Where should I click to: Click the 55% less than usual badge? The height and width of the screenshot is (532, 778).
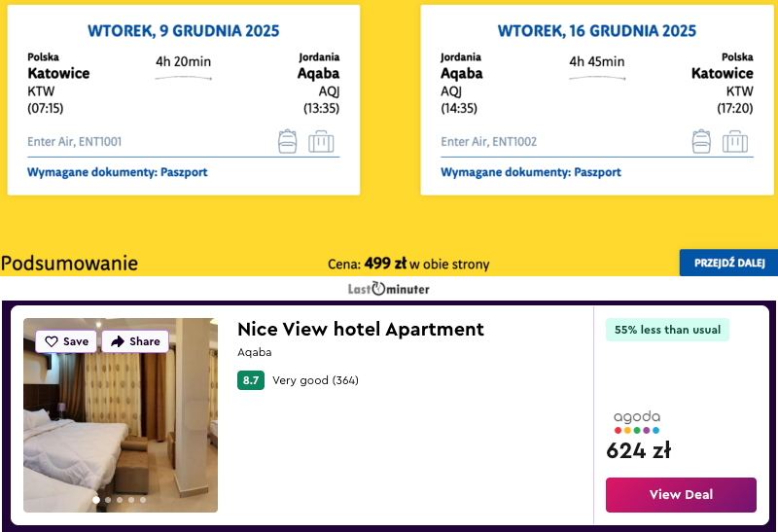click(x=667, y=330)
